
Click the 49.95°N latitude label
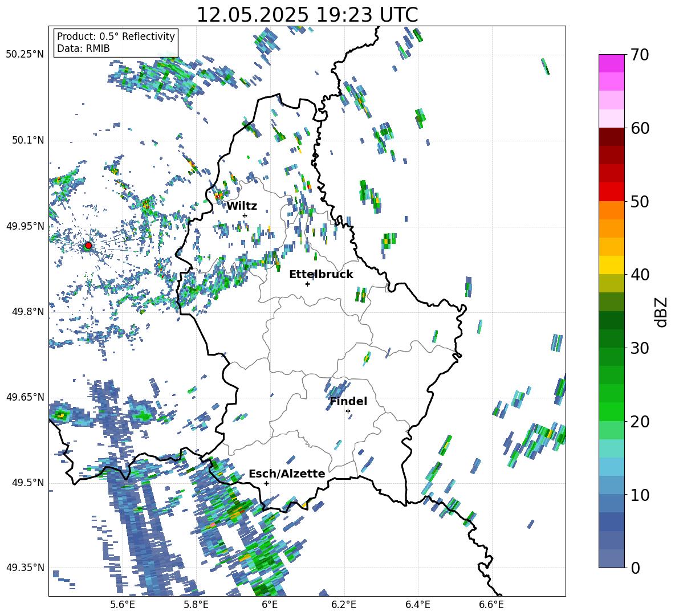(25, 226)
